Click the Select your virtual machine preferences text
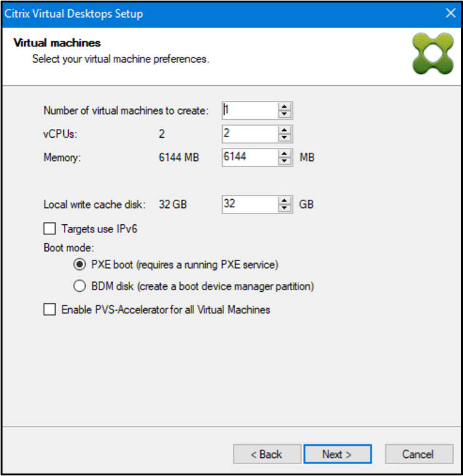The image size is (463, 476). click(121, 59)
